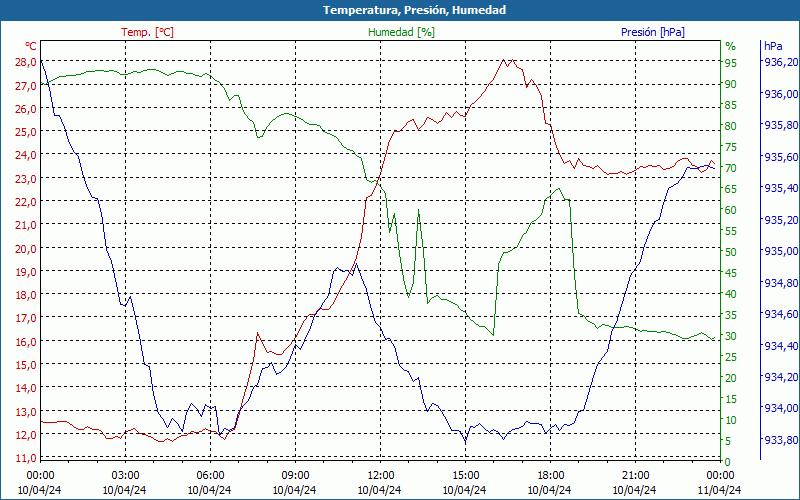800x500 pixels.
Task: Click the blue 'hPa' axis unit label
Action: point(773,46)
